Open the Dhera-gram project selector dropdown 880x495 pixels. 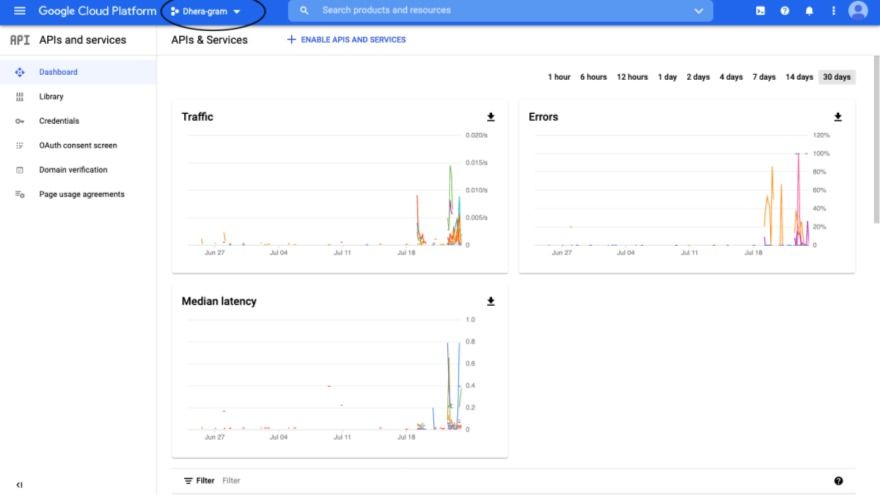click(206, 11)
